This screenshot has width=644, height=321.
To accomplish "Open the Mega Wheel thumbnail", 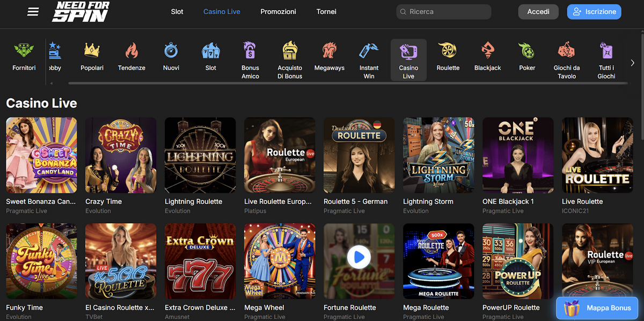I will click(x=280, y=261).
